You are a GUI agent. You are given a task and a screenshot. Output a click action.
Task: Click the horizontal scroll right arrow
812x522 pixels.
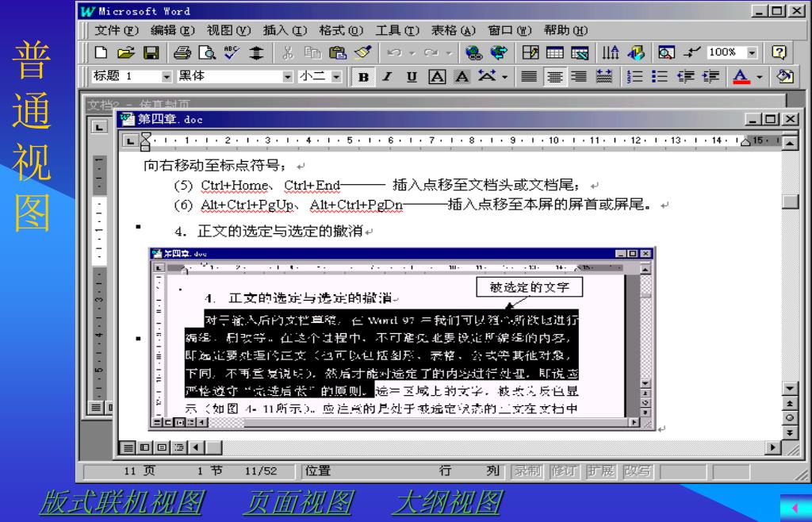773,447
